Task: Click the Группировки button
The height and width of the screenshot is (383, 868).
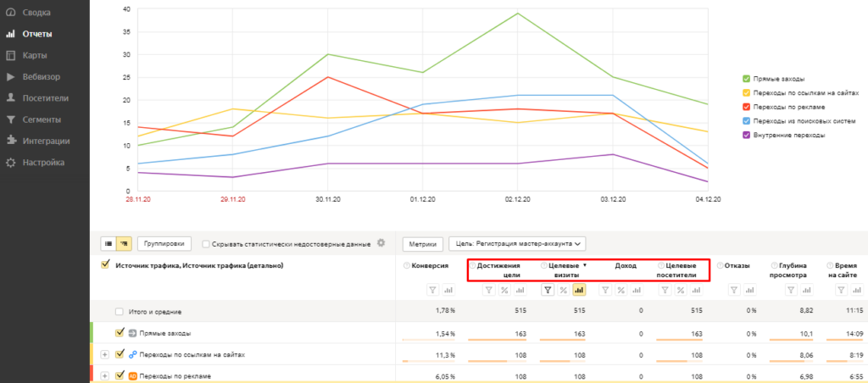Action: [x=165, y=244]
